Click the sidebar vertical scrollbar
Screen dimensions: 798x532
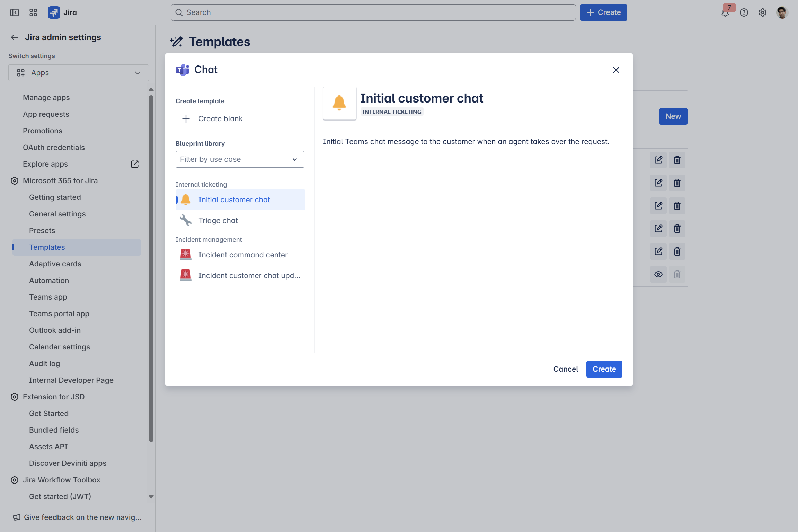(151, 268)
